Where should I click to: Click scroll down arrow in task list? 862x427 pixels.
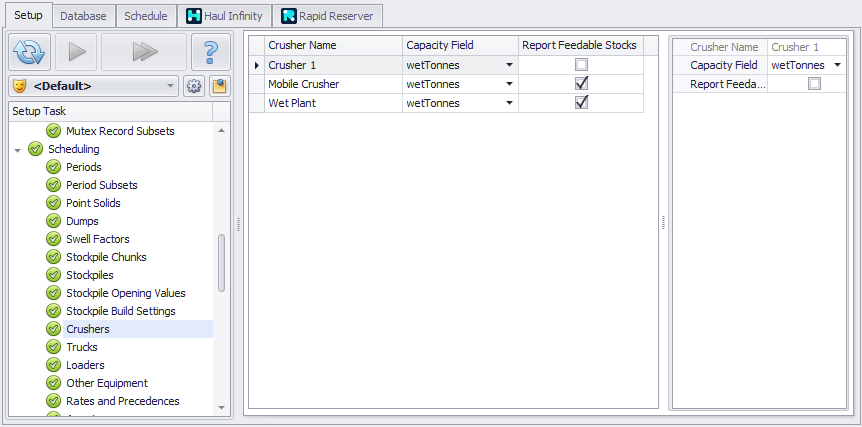(x=222, y=408)
